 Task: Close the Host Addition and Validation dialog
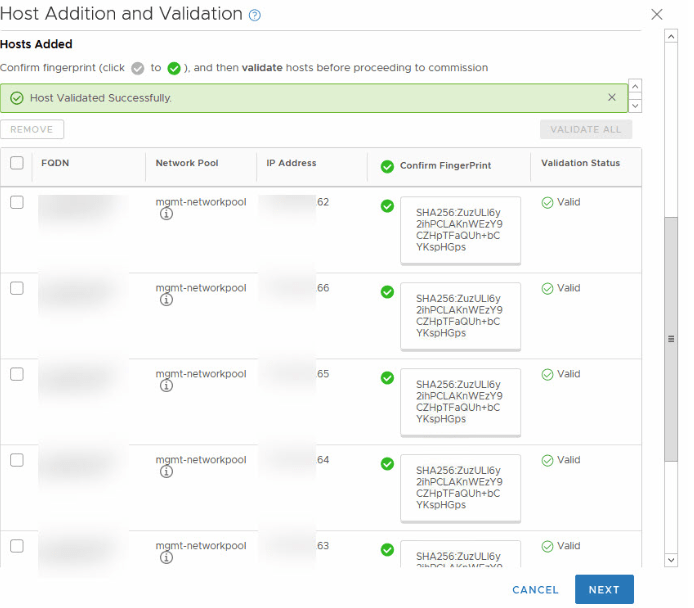coord(657,14)
